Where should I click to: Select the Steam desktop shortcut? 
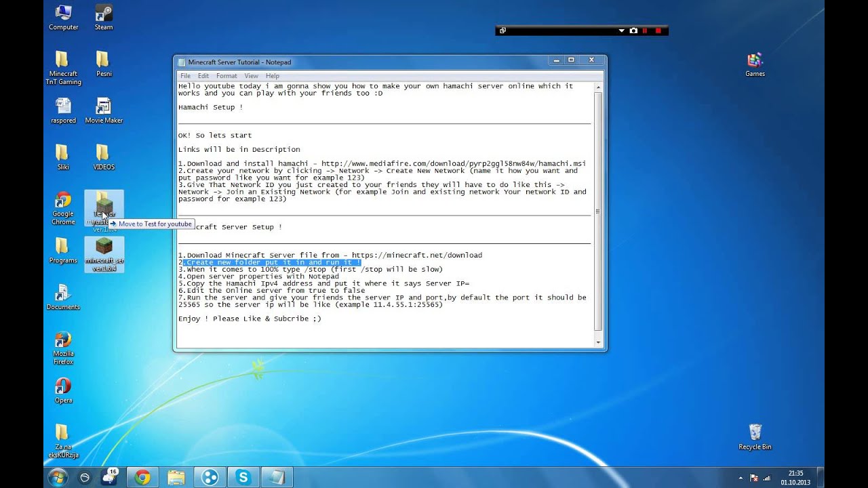coord(104,17)
